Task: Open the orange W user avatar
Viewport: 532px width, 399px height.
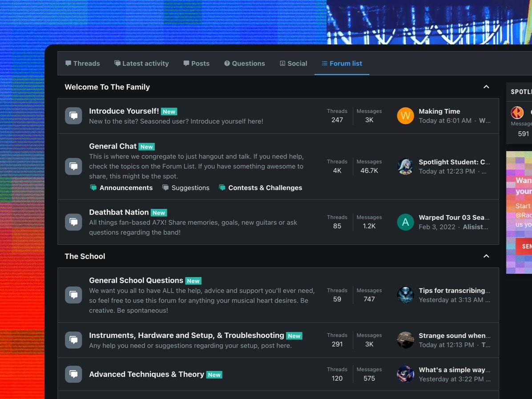Action: tap(405, 116)
